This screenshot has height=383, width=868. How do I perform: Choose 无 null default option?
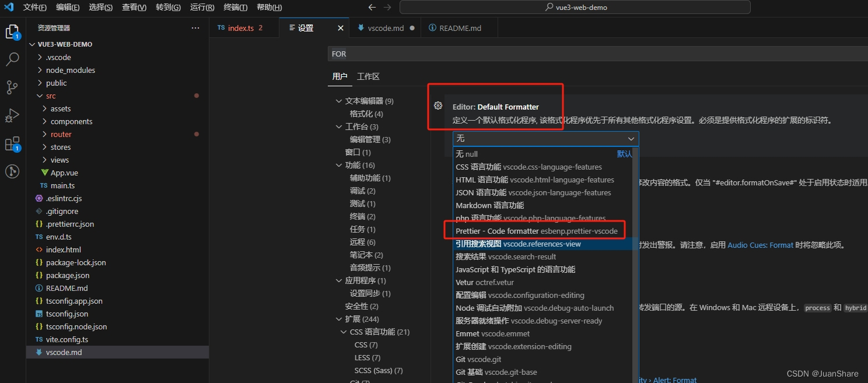(542, 154)
